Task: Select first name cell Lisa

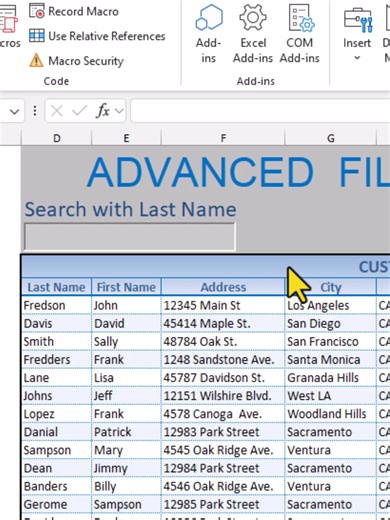Action: click(126, 378)
